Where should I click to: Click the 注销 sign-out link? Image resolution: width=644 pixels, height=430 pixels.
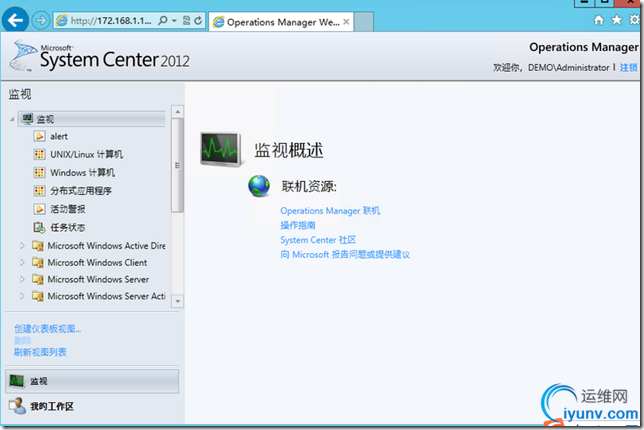(628, 67)
